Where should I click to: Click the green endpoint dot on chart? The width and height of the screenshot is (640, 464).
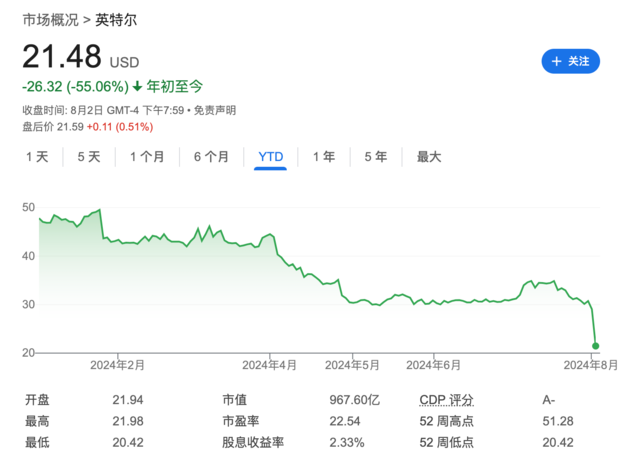click(x=596, y=346)
